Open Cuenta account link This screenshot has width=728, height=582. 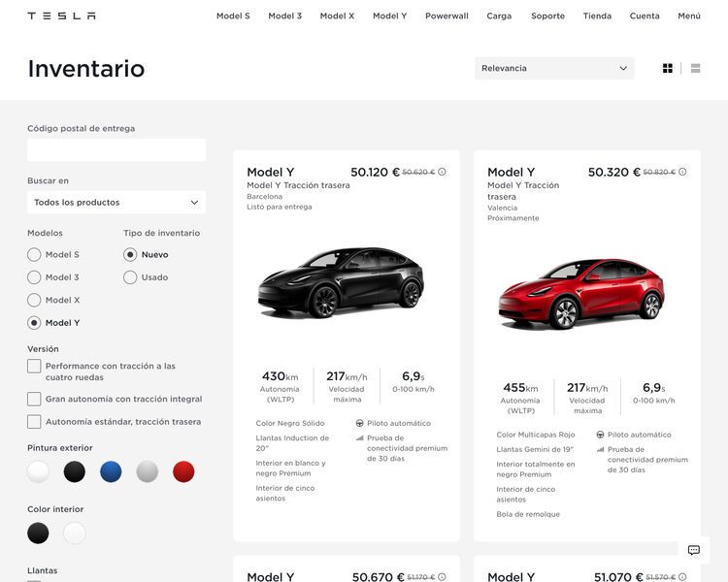(x=645, y=16)
